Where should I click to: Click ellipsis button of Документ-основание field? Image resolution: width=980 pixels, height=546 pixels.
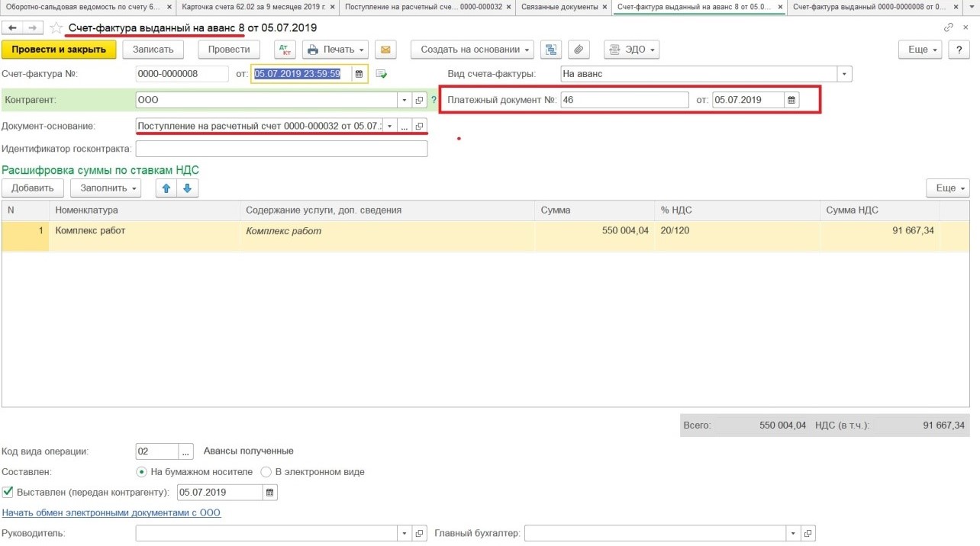point(405,126)
